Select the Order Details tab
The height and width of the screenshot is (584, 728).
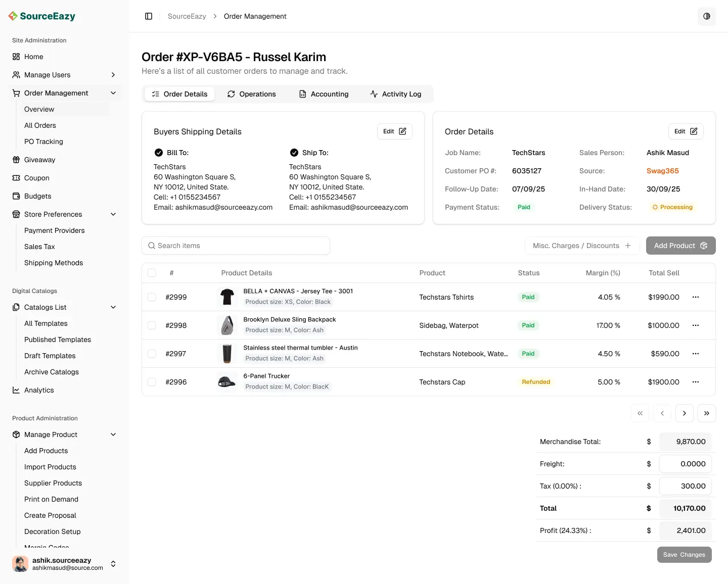(179, 94)
